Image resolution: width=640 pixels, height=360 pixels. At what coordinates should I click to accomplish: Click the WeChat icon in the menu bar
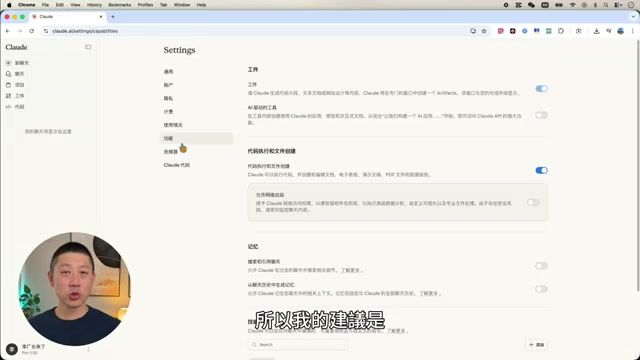531,5
